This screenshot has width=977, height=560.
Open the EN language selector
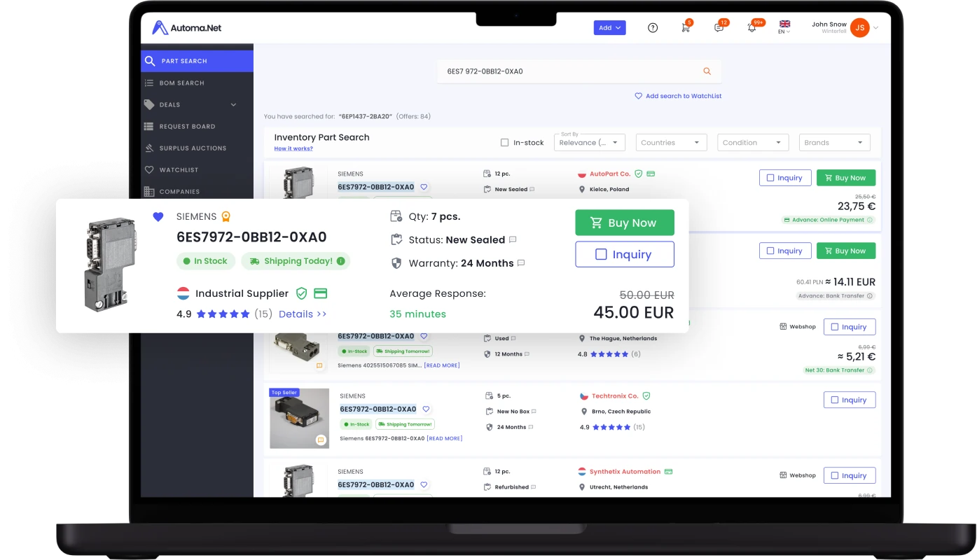[x=784, y=27]
